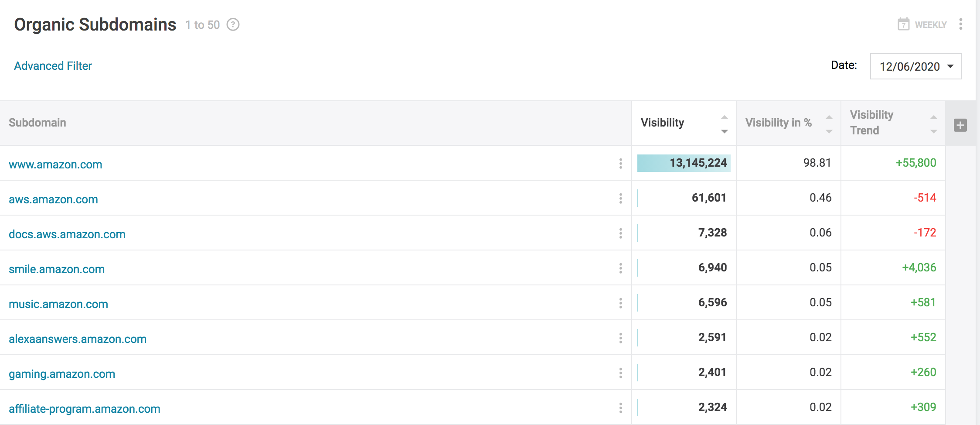Add a column with the plus icon

(x=960, y=125)
